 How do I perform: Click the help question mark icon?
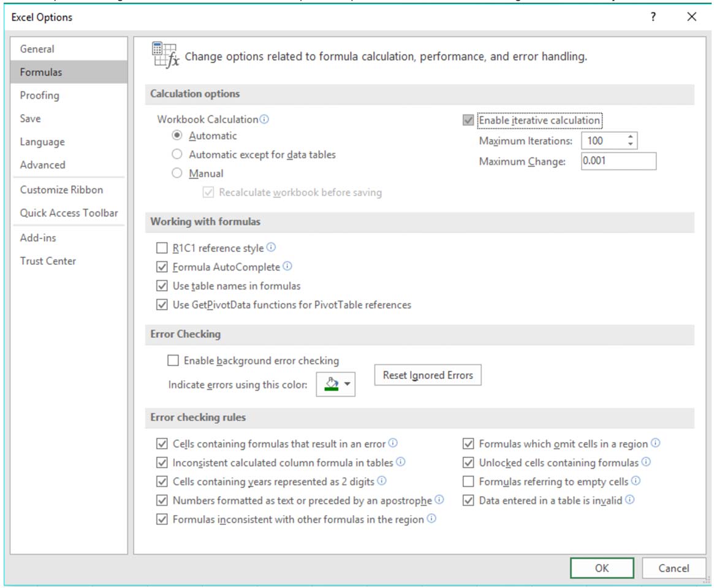click(x=653, y=17)
